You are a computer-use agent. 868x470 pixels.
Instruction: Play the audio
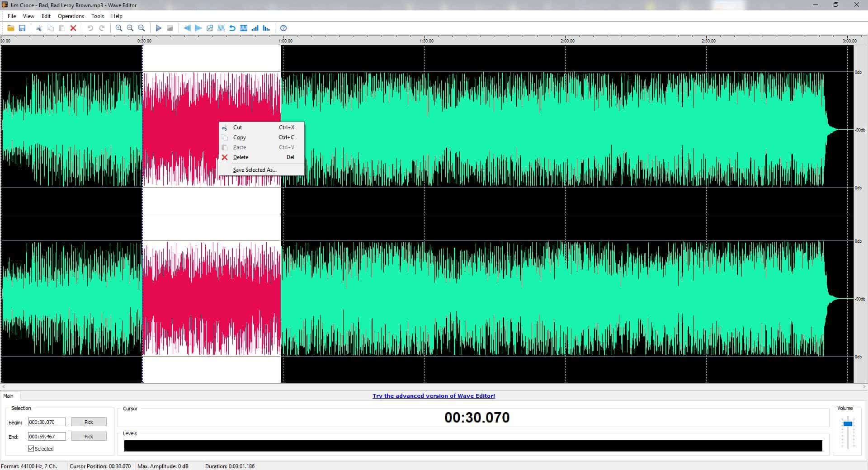coord(158,28)
